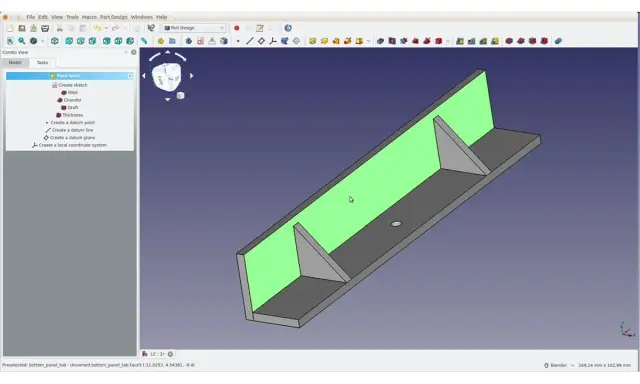Select the front view cube icon

click(x=69, y=41)
